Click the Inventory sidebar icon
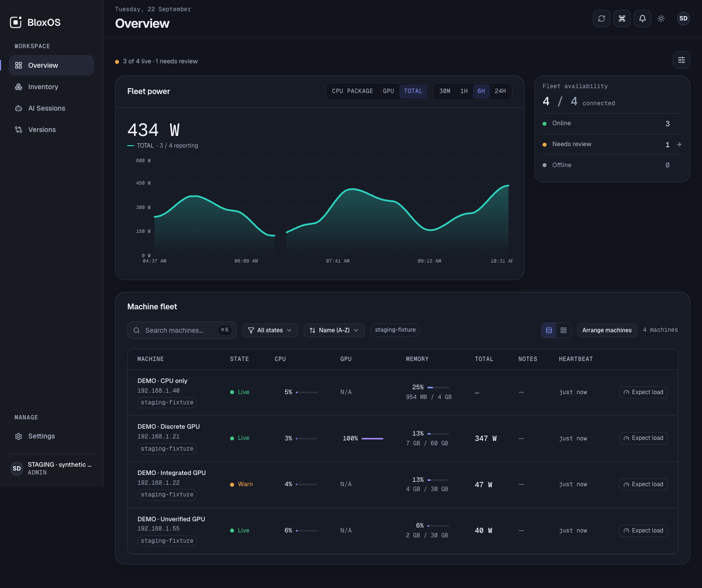Viewport: 702px width, 588px height. 19,87
